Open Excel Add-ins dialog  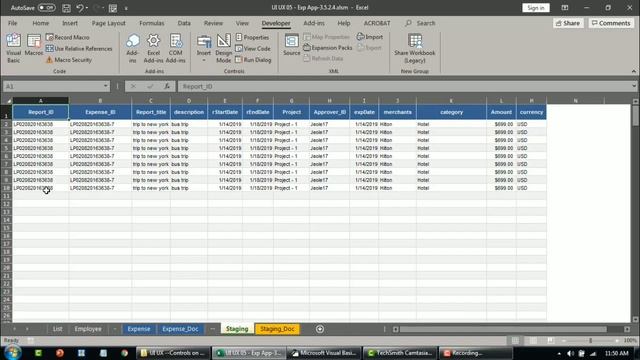point(153,48)
